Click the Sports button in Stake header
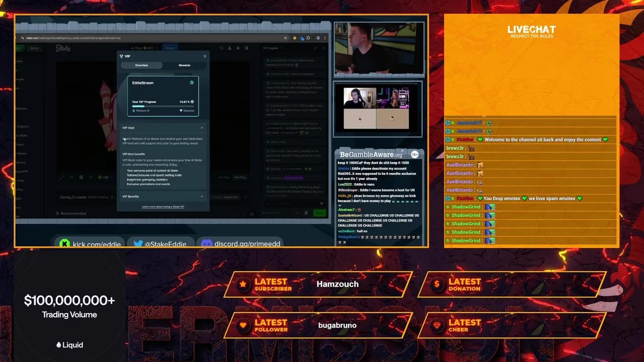This screenshot has height=362, width=644. tap(35, 48)
